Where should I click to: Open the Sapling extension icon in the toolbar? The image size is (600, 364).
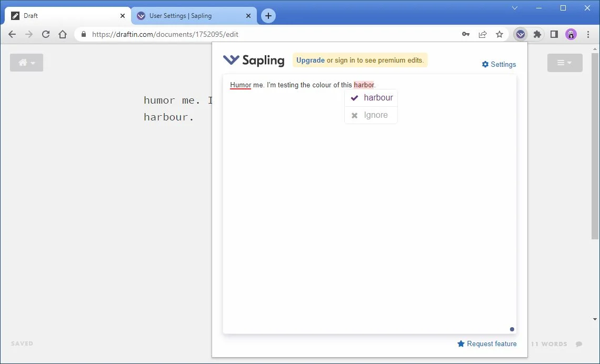point(521,34)
